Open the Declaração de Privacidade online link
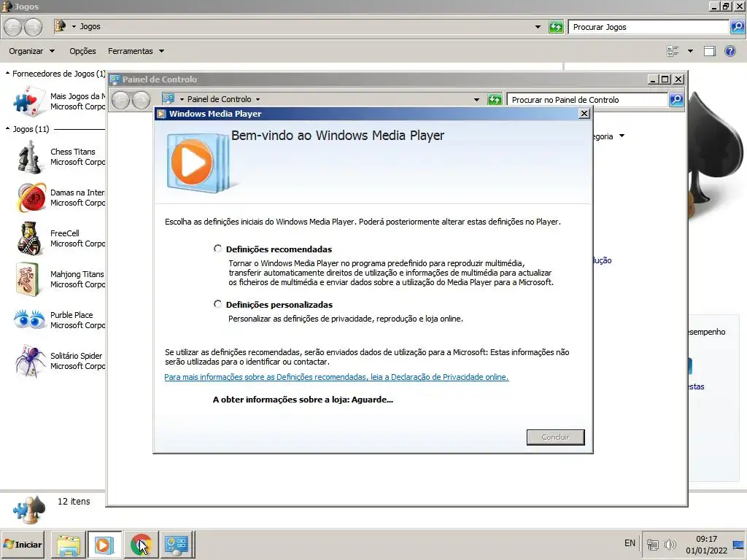 pos(336,377)
